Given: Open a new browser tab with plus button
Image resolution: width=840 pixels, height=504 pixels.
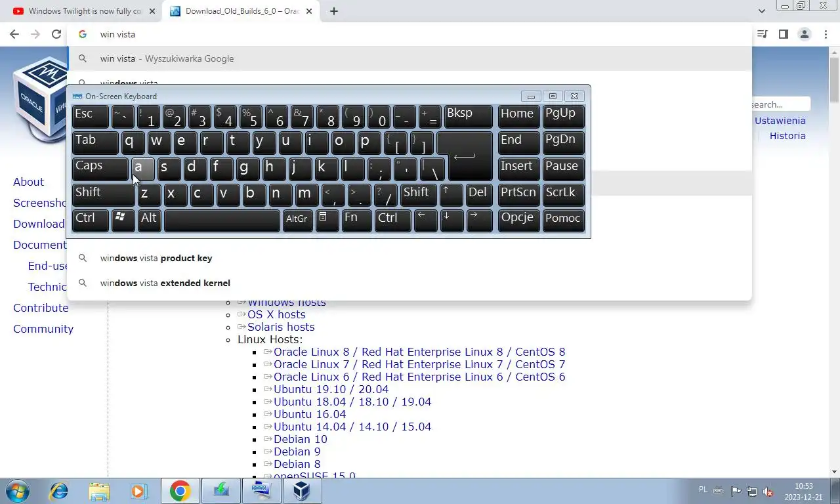Looking at the screenshot, I should (334, 11).
